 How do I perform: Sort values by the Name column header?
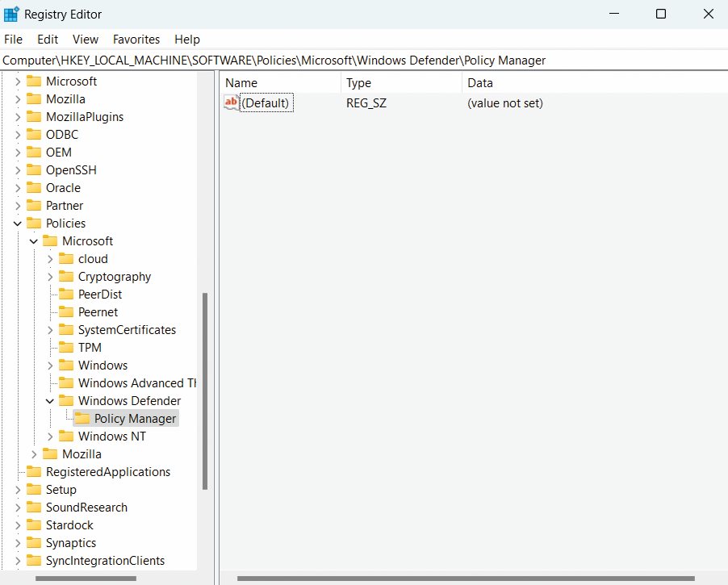click(x=280, y=82)
